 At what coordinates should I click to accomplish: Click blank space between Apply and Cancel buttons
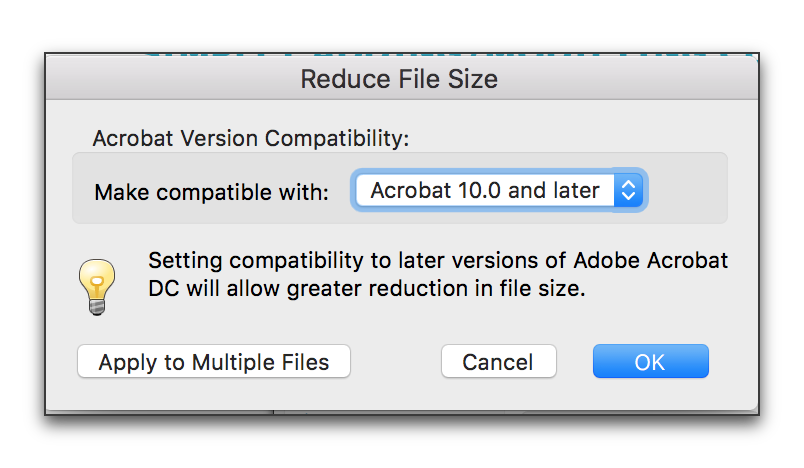(396, 361)
